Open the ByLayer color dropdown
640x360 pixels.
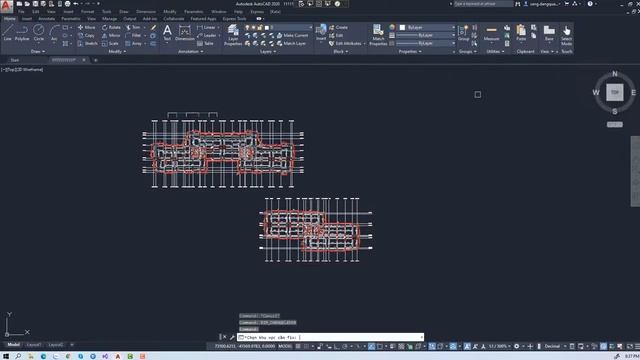427,27
